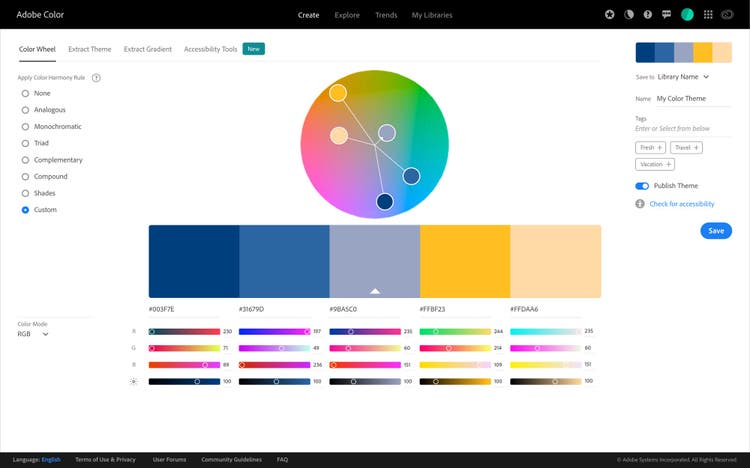Open the star favorites icon in header
This screenshot has height=468, width=750.
click(609, 14)
